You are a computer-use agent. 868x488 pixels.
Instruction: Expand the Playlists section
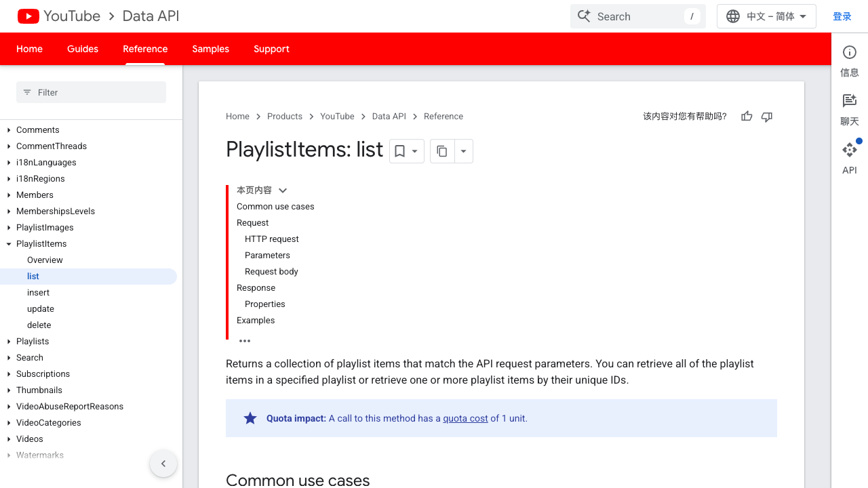pos(9,342)
